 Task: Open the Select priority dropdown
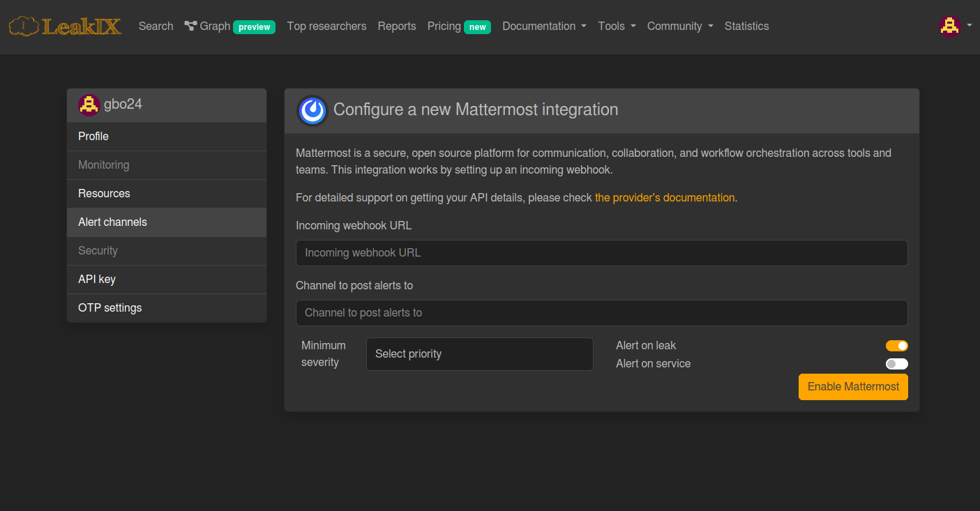pos(480,354)
